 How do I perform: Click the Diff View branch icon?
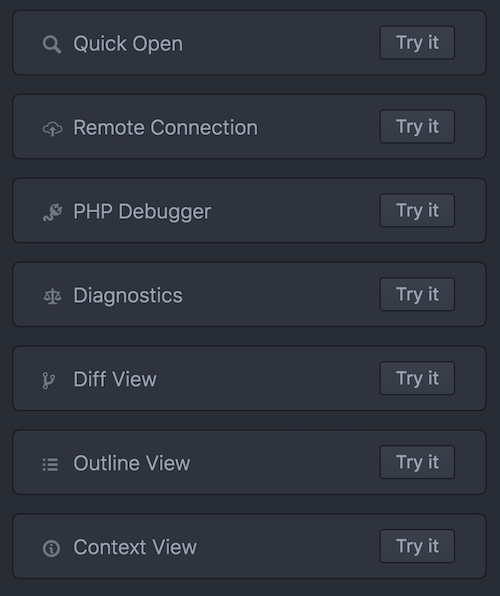pos(49,380)
